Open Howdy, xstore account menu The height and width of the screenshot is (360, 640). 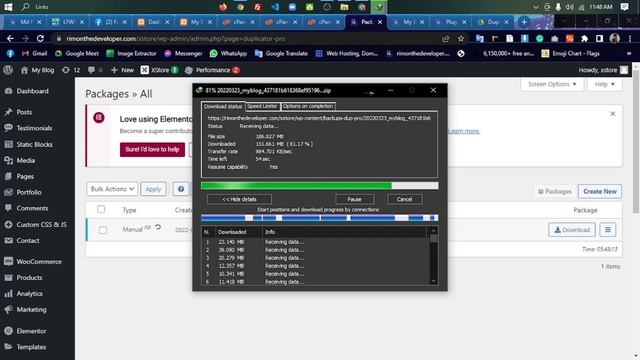coord(603,70)
